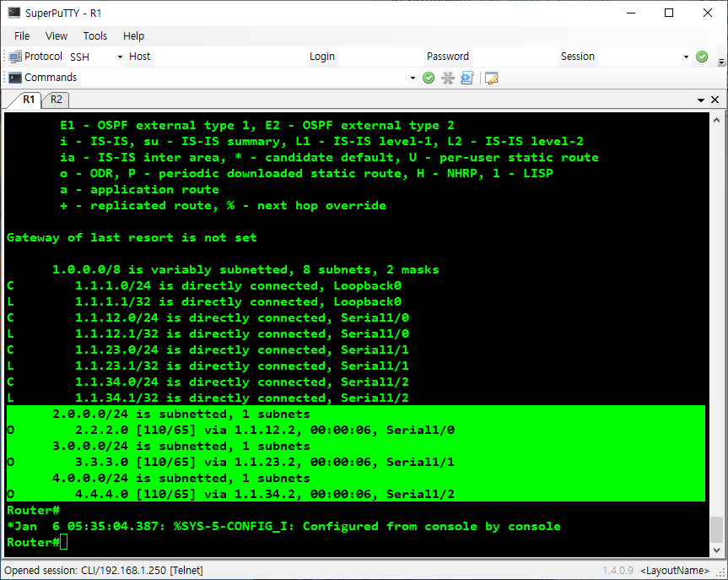728x580 pixels.
Task: Click the terminal scrollbar thumb
Action: [x=716, y=529]
